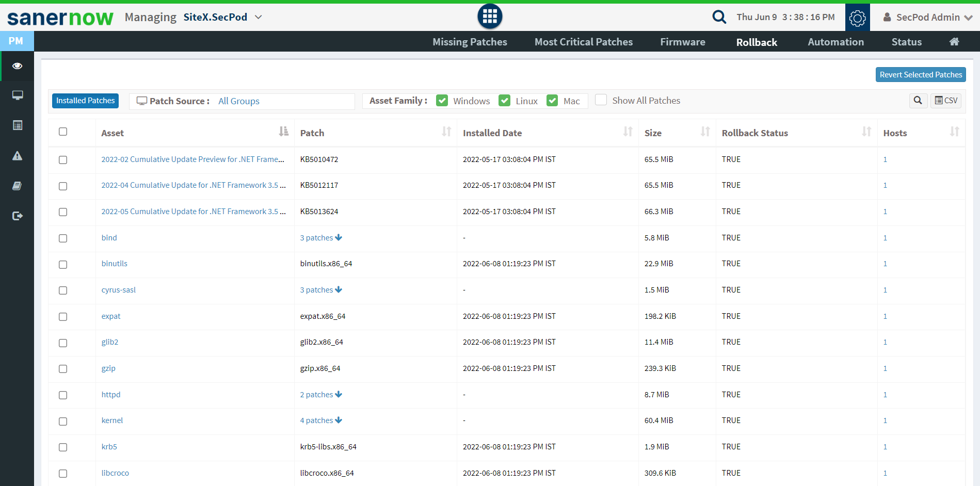Open gzip asset link

coord(108,368)
